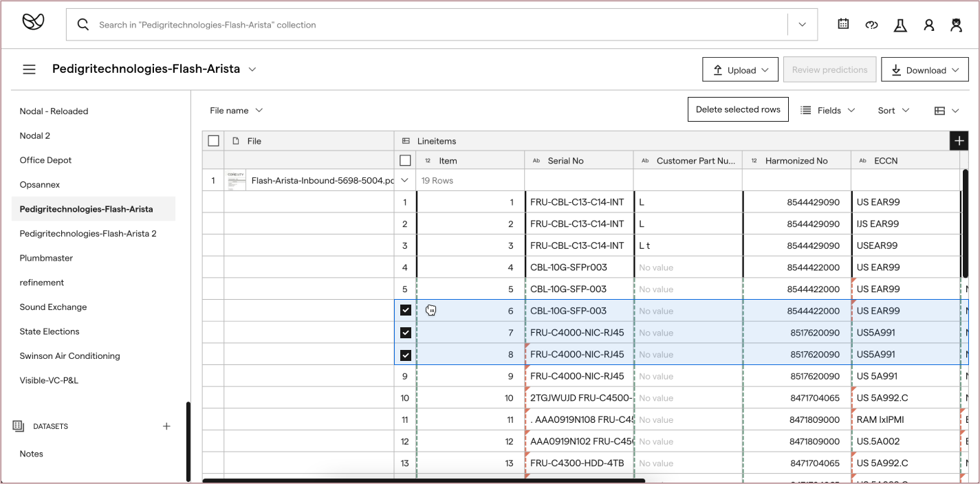Viewport: 980px width, 484px height.
Task: Expand the Pedigritechnologies-Flash-Arista title dropdown
Action: (252, 69)
